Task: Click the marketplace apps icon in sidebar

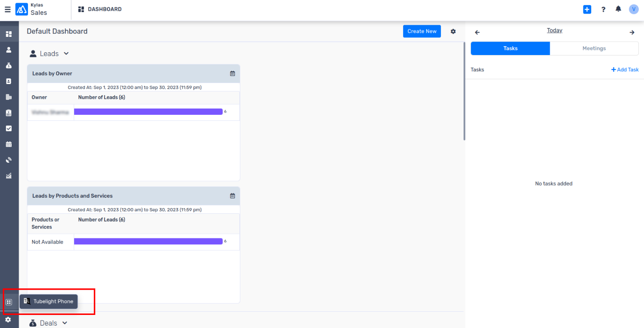Action: 8,302
